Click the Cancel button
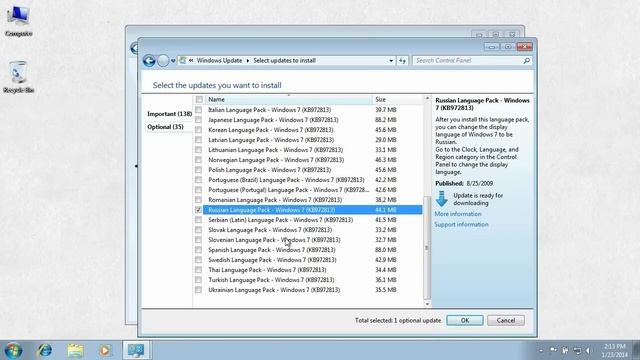The width and height of the screenshot is (640, 360). [506, 320]
